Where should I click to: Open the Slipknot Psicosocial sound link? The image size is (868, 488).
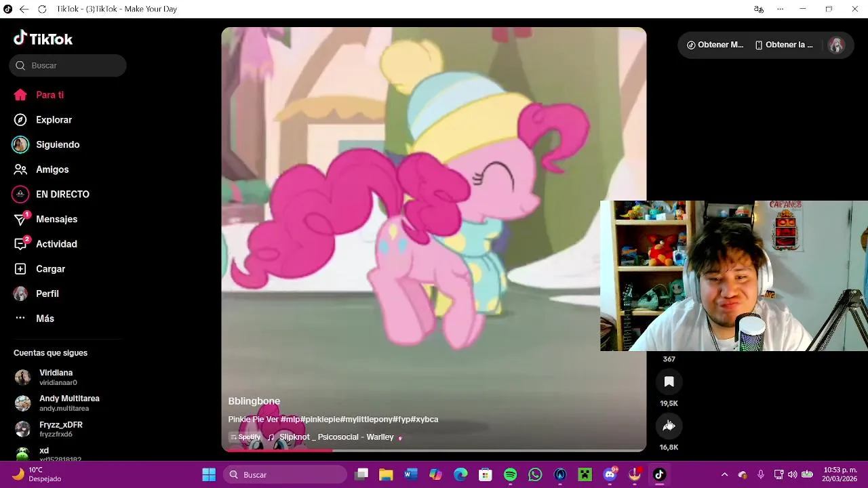[x=336, y=437]
